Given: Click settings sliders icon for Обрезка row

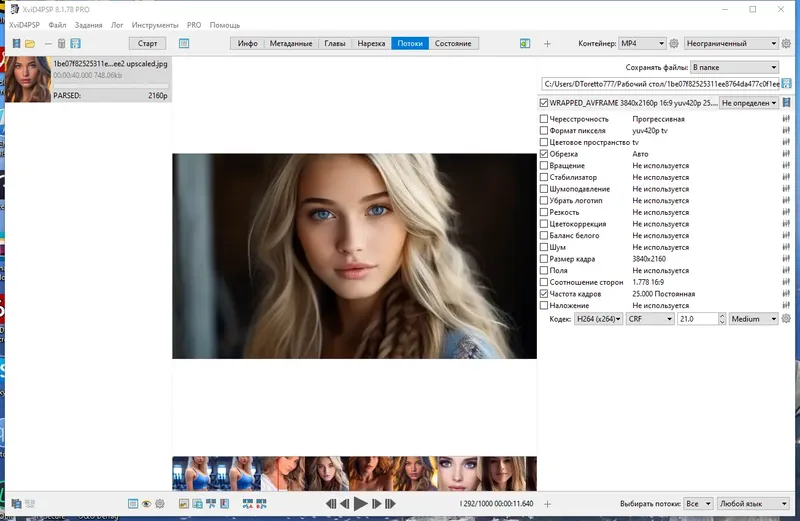Looking at the screenshot, I should 787,154.
